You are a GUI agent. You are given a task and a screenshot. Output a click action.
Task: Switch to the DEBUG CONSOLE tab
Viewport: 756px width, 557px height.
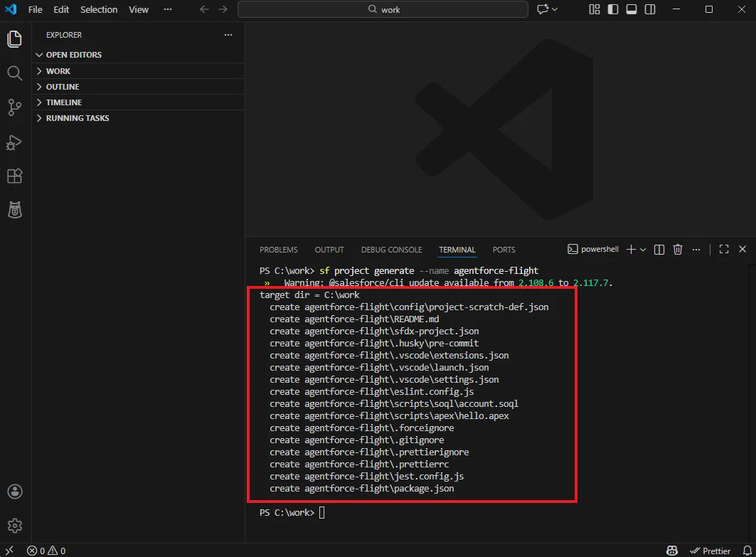pos(391,249)
